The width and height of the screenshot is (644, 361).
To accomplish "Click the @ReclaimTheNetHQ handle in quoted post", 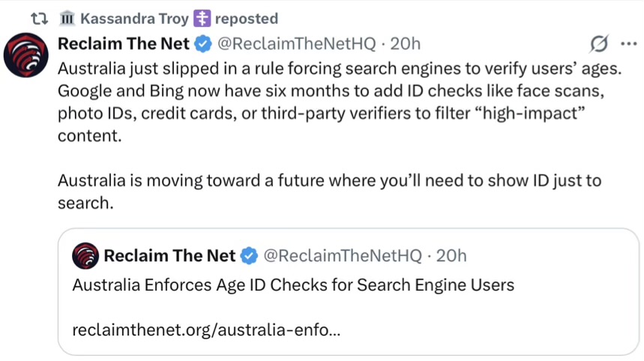I will 342,256.
